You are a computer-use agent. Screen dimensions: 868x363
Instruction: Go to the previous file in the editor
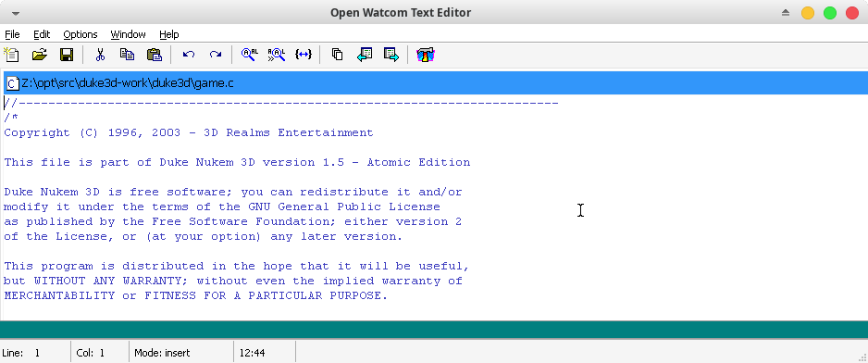365,55
